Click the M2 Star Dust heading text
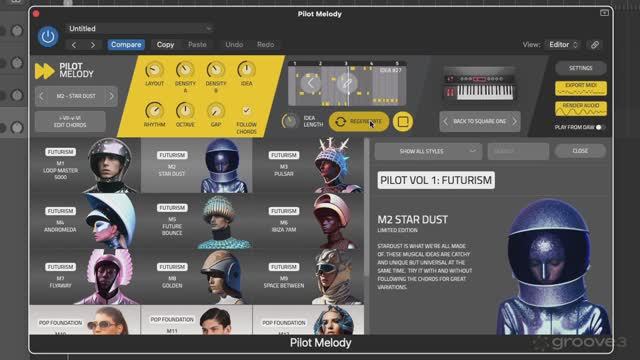 412,220
